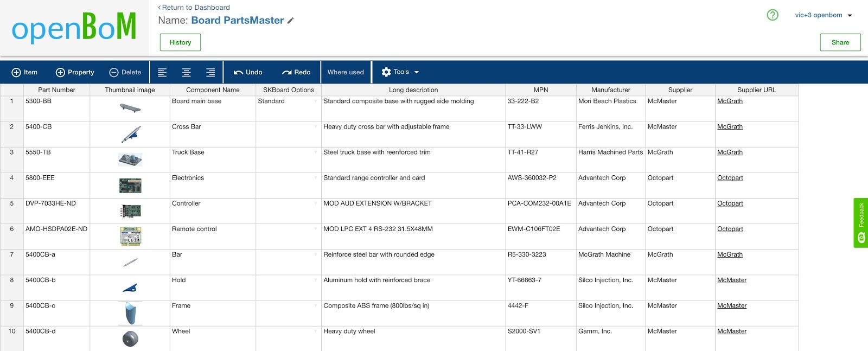Click the openBoM logo
The width and height of the screenshot is (868, 351).
coord(74,27)
